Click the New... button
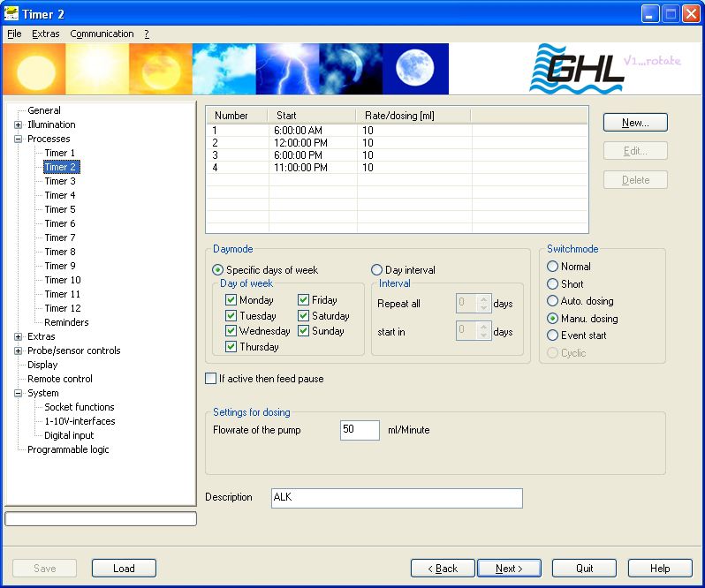Image resolution: width=705 pixels, height=588 pixels. click(634, 123)
